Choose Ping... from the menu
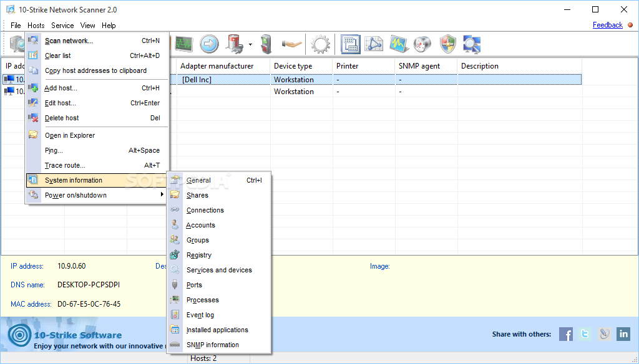 click(x=97, y=151)
